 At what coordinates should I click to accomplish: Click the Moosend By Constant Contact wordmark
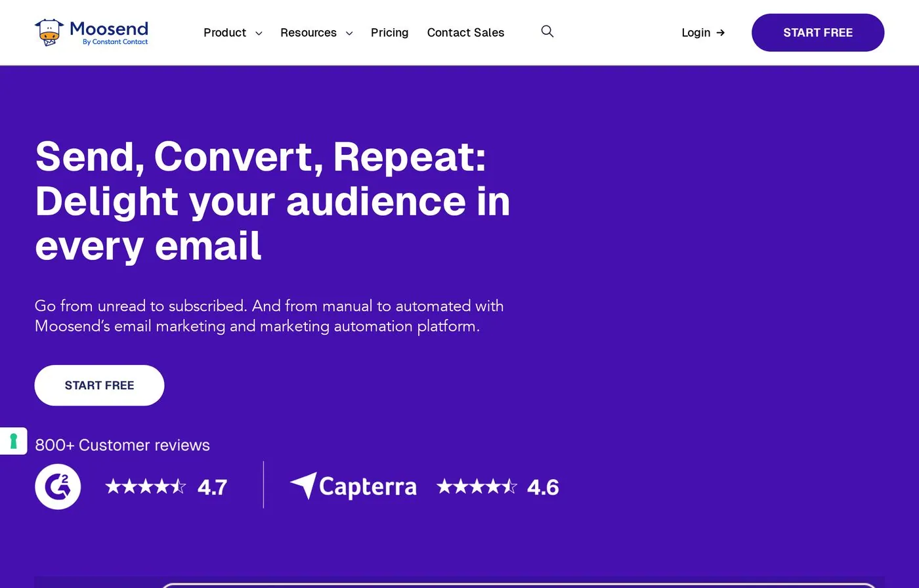point(109,32)
